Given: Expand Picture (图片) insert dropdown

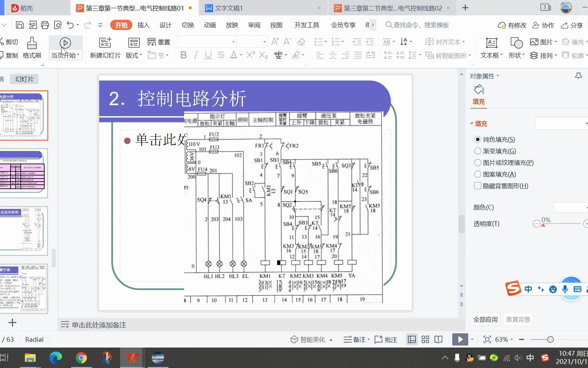Looking at the screenshot, I should (x=556, y=42).
